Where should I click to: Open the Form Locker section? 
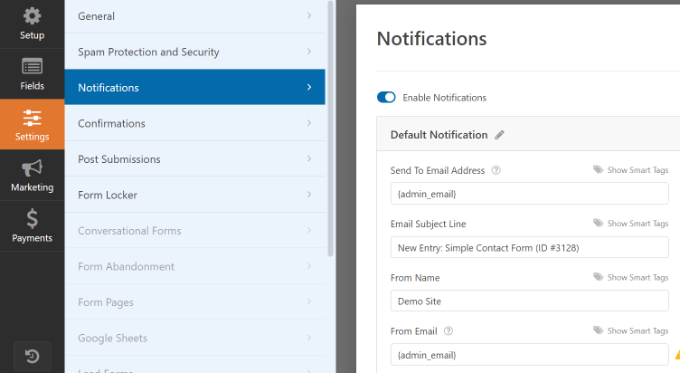pos(195,195)
